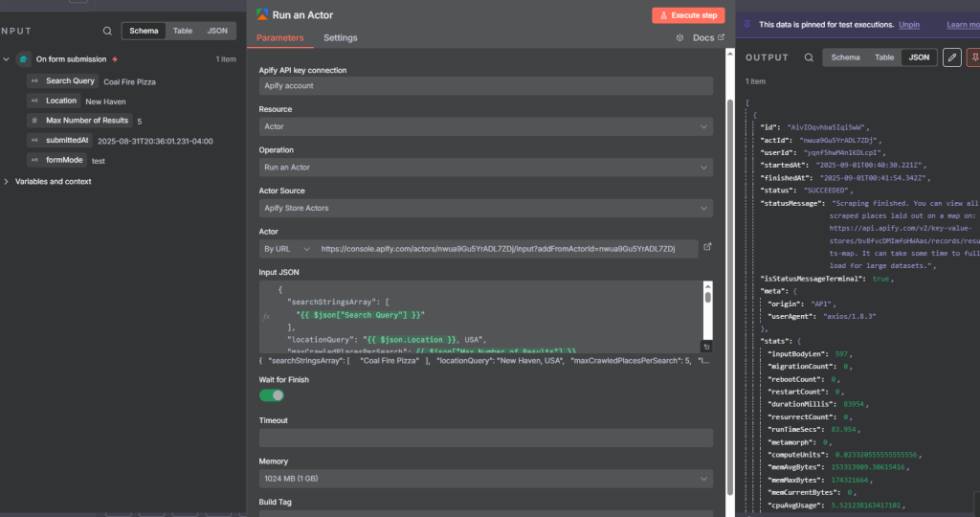The height and width of the screenshot is (517, 980).
Task: Click the Unpin link
Action: click(909, 25)
